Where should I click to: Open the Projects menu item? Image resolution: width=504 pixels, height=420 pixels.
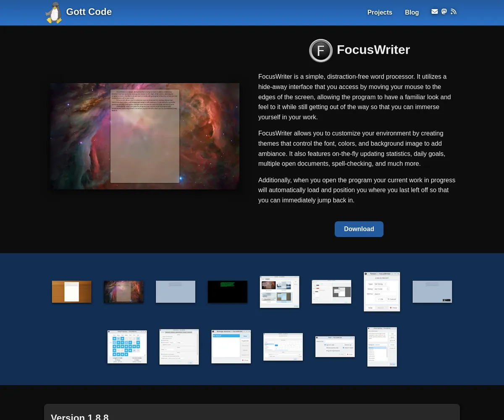(380, 13)
